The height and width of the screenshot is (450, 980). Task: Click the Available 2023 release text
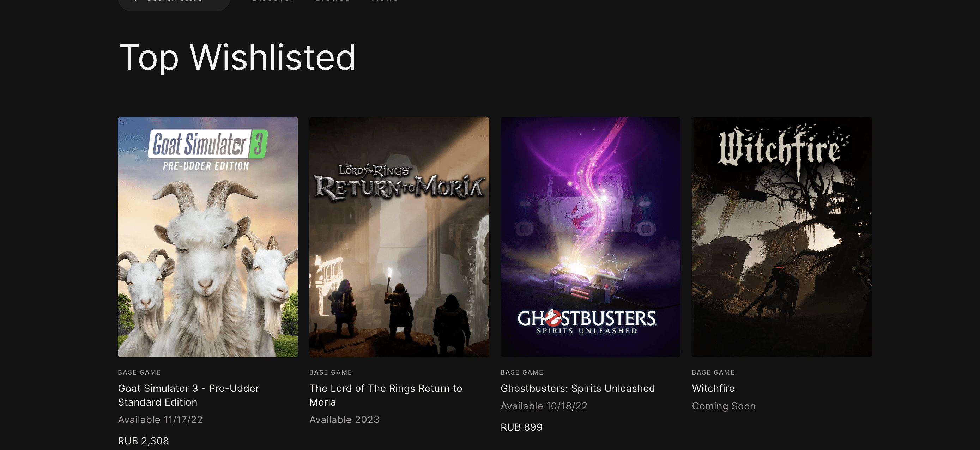point(344,420)
